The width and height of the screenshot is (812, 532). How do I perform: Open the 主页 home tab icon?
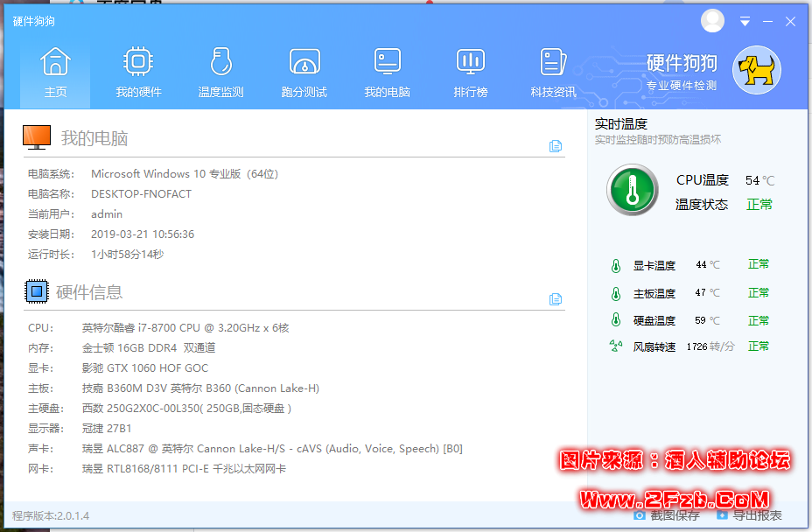(x=55, y=63)
